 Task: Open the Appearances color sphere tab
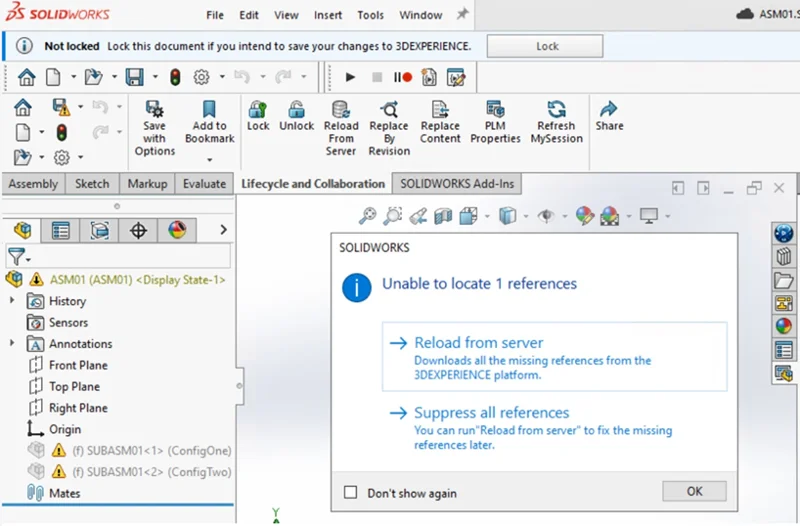click(x=177, y=231)
